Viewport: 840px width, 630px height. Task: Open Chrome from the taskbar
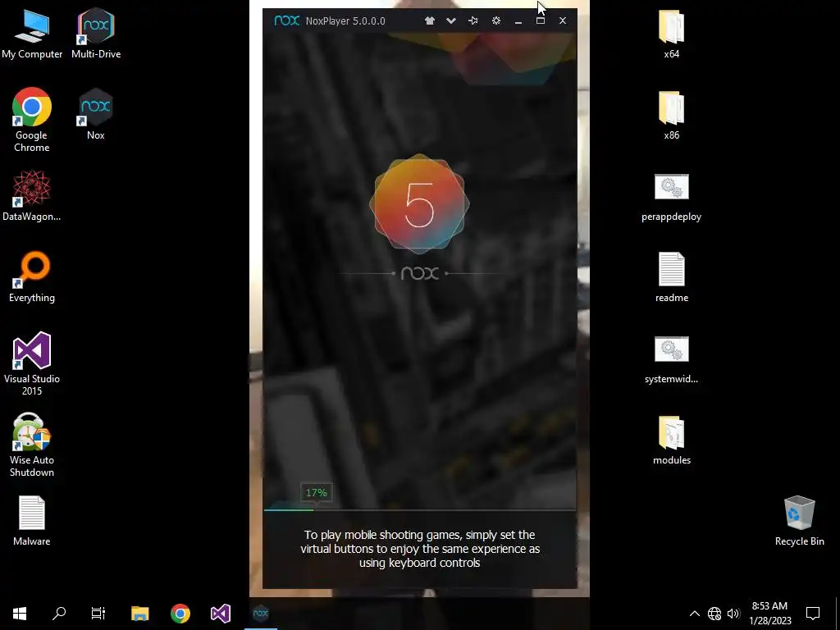[x=180, y=614]
